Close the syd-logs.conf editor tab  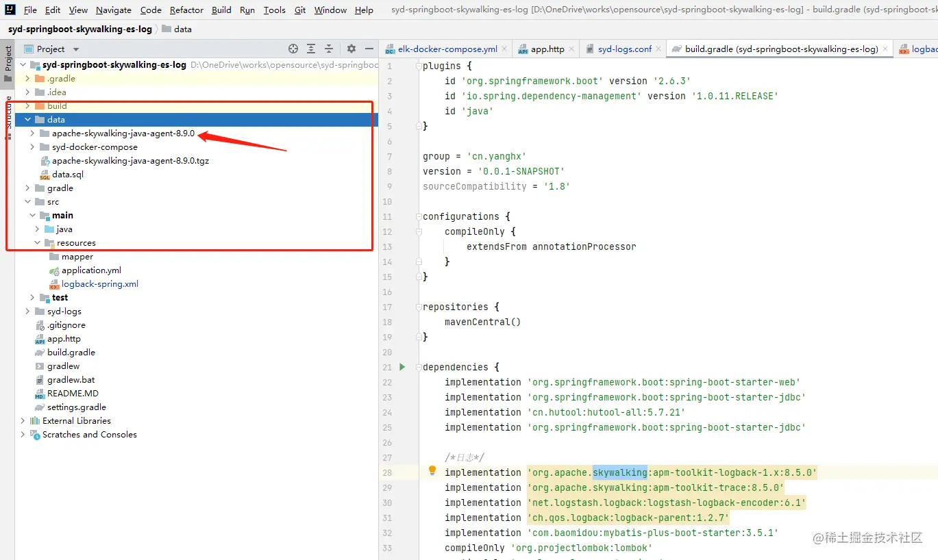tap(659, 49)
